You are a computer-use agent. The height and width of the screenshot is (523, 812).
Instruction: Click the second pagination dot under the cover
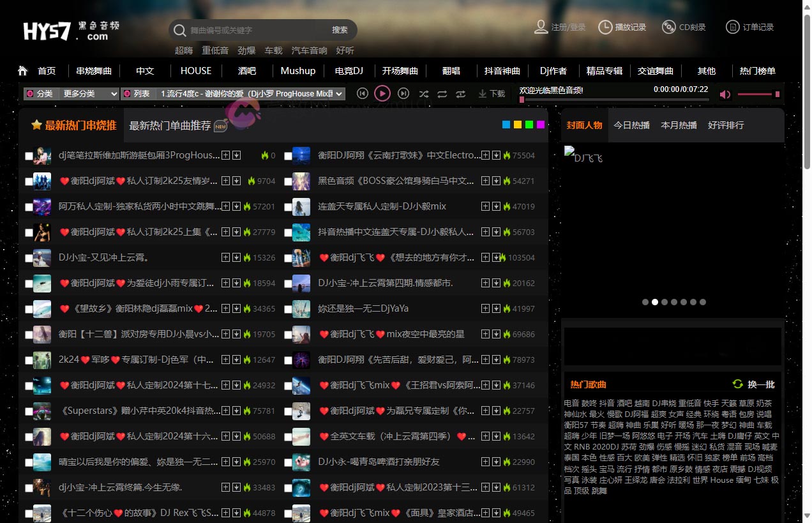(655, 302)
